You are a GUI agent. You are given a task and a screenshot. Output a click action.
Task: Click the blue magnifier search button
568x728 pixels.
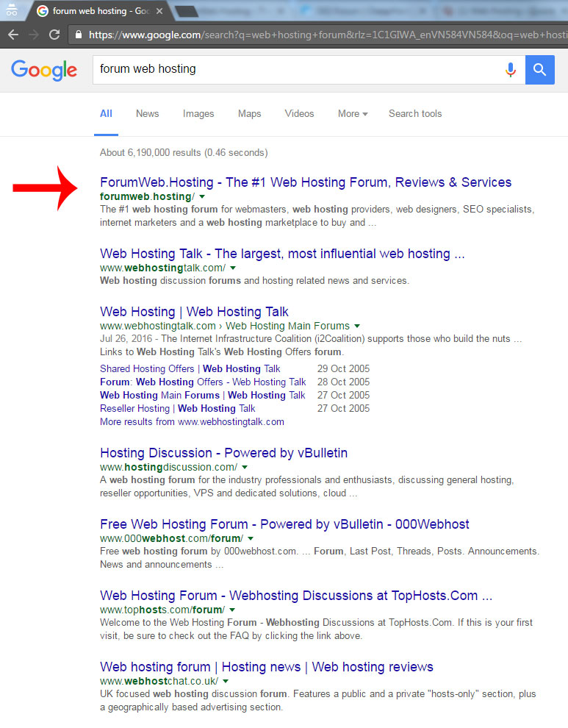point(539,70)
